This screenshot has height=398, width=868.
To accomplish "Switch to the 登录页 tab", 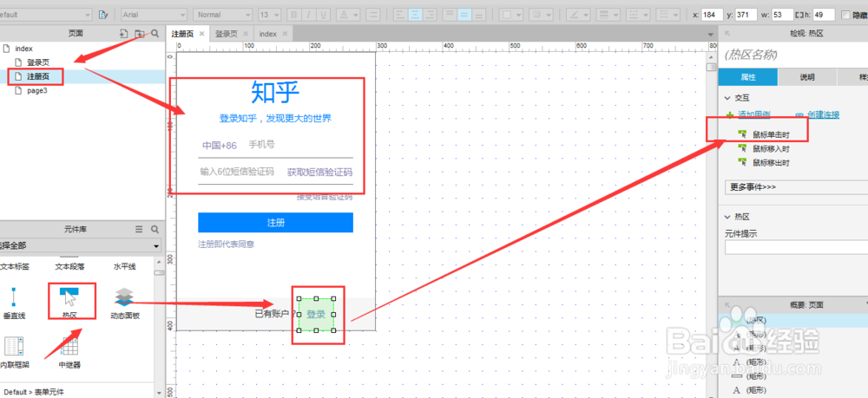I will pyautogui.click(x=227, y=34).
